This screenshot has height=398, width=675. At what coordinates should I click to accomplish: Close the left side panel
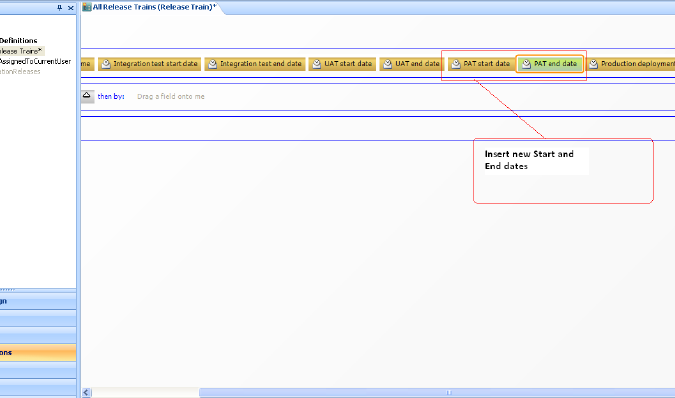tap(71, 8)
